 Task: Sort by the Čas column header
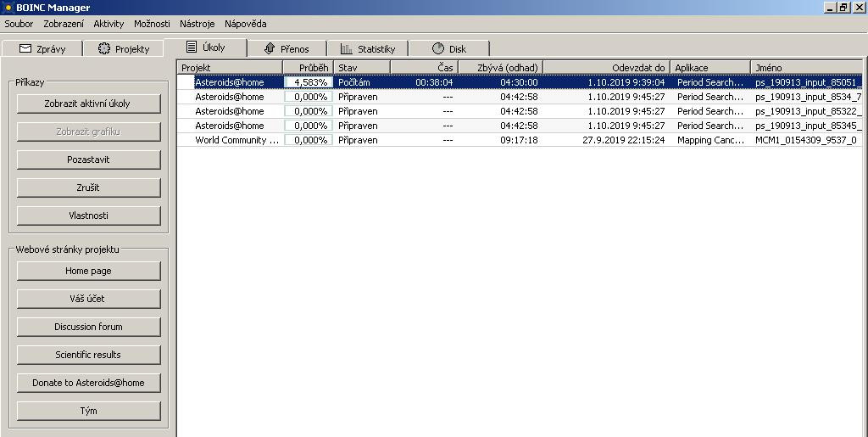pyautogui.click(x=425, y=68)
